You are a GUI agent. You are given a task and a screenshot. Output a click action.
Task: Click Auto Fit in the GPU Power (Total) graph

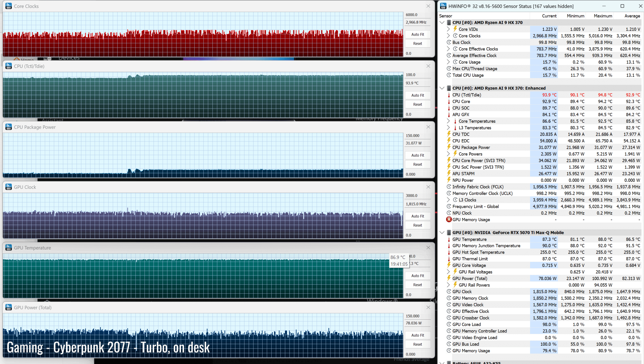(418, 335)
